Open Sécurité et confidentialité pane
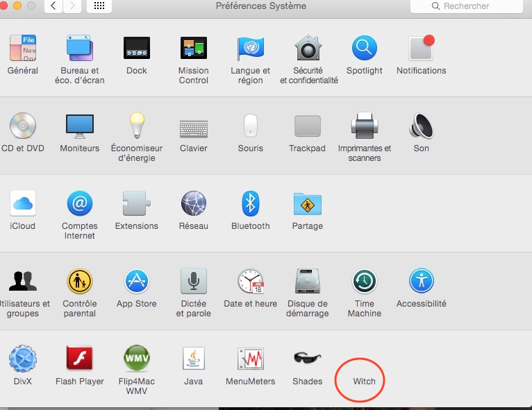This screenshot has width=532, height=410. click(x=308, y=49)
